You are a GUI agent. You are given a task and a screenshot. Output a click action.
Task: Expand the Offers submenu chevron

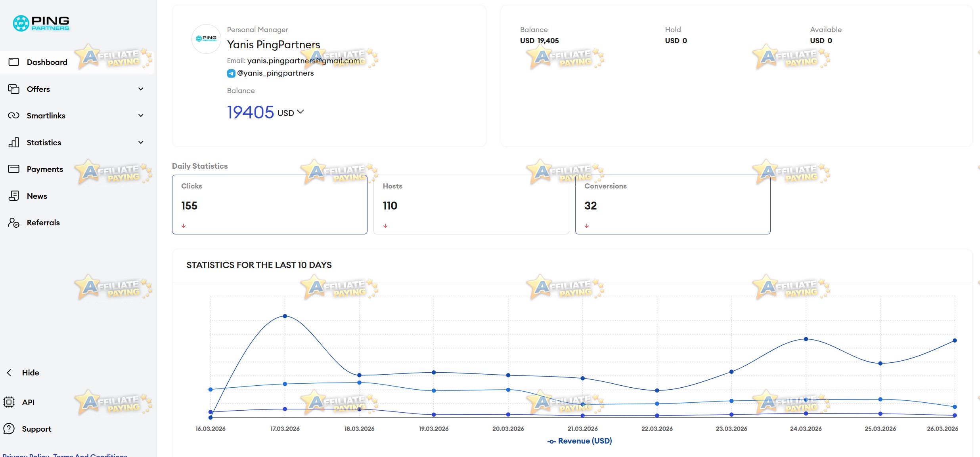[141, 89]
